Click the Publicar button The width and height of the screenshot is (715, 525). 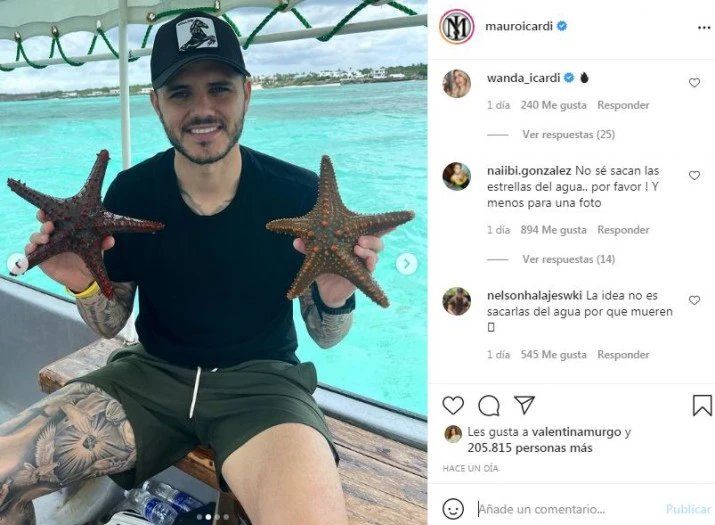coord(689,509)
